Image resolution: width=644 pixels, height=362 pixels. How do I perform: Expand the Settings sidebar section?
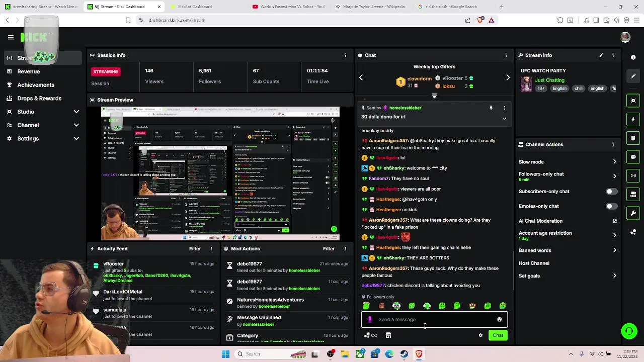tap(76, 138)
